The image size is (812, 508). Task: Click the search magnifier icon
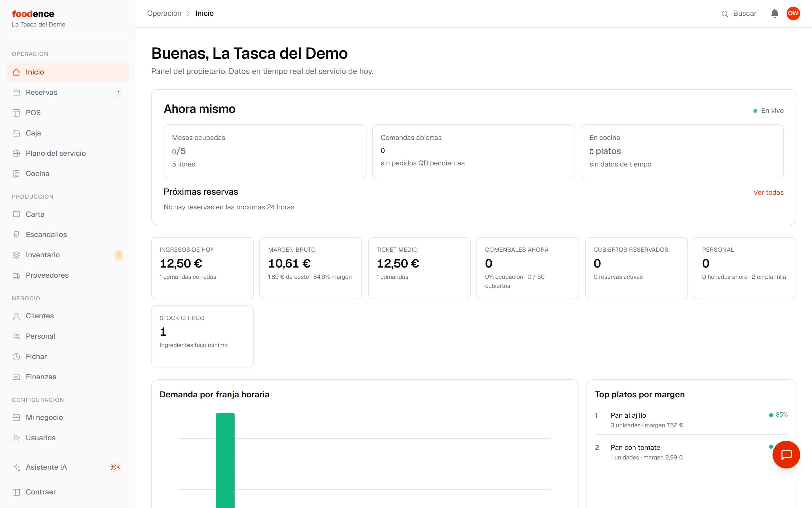pos(725,14)
